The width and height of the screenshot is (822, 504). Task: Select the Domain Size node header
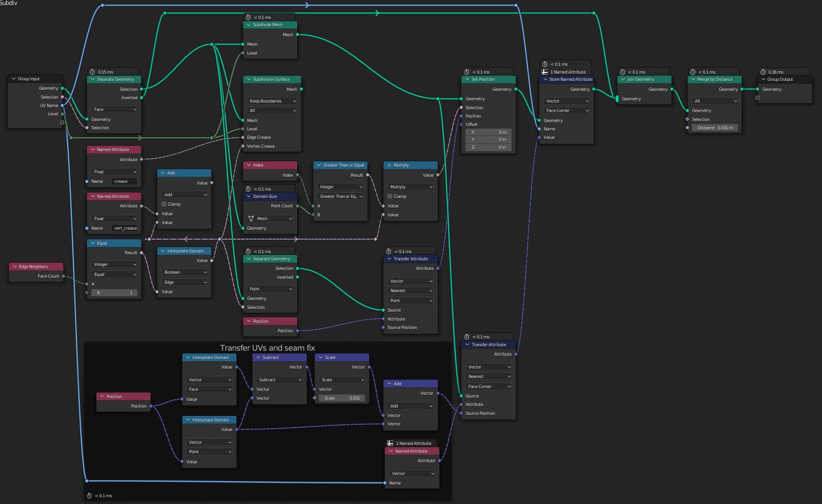(270, 196)
